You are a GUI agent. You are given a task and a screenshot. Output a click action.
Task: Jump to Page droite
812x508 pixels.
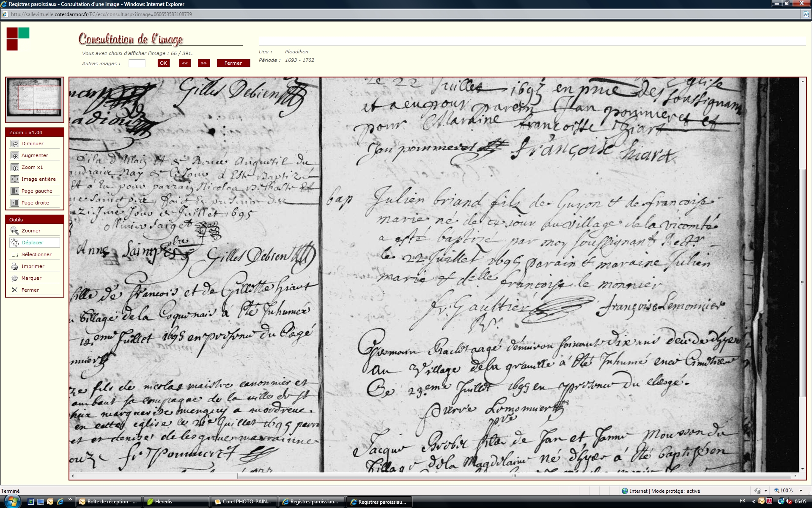pyautogui.click(x=15, y=203)
